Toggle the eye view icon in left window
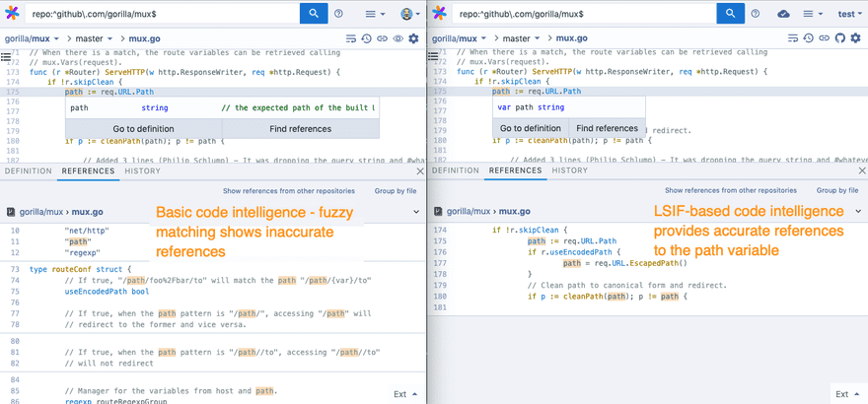Viewport: 868px width, 404px height. (x=398, y=38)
